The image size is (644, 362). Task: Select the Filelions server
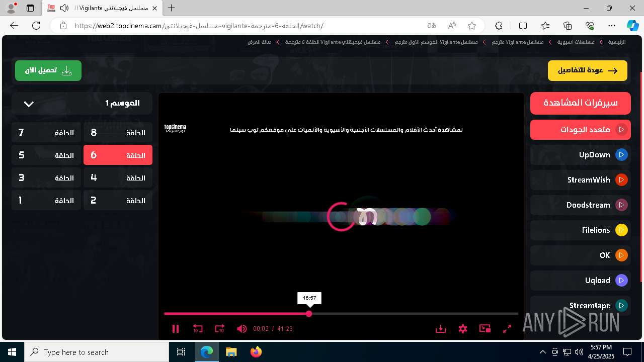pos(581,230)
